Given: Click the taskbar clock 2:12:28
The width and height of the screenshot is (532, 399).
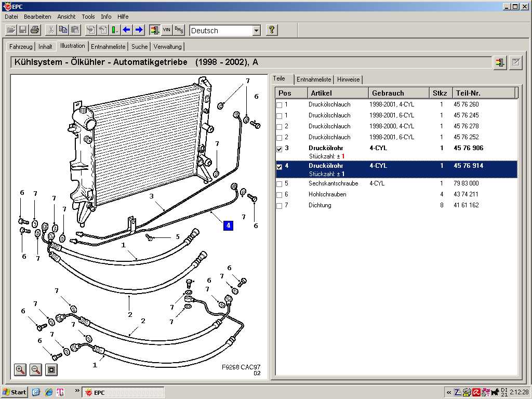Looking at the screenshot, I should click(518, 392).
